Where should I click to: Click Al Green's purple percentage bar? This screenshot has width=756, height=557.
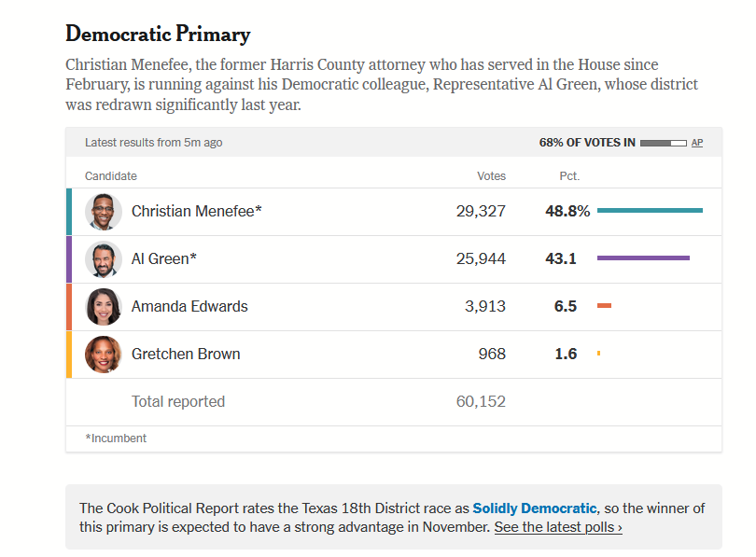coord(643,258)
